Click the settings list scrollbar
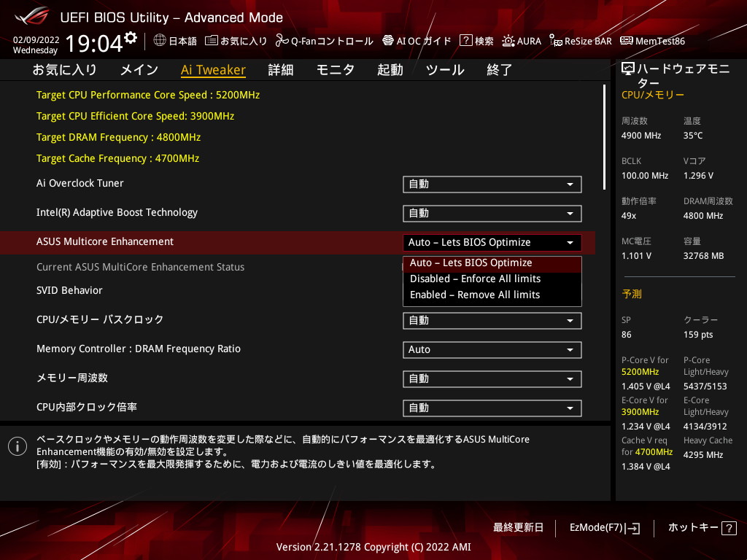 coord(604,137)
